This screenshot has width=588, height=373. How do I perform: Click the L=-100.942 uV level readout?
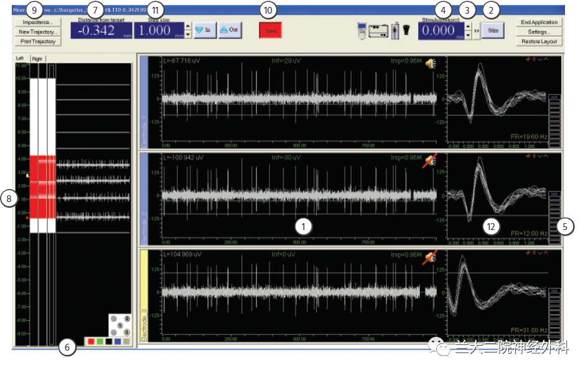pos(184,157)
